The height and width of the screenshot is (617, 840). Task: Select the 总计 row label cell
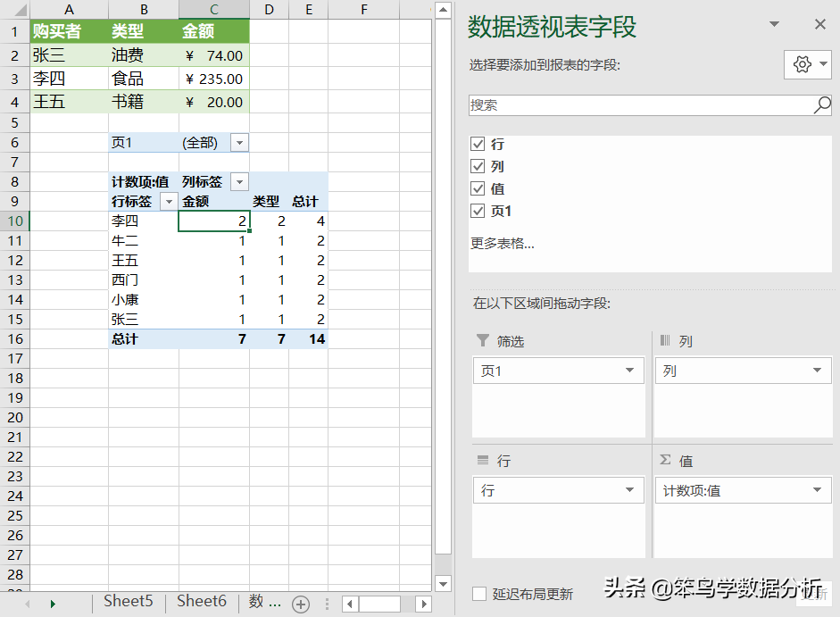click(144, 339)
